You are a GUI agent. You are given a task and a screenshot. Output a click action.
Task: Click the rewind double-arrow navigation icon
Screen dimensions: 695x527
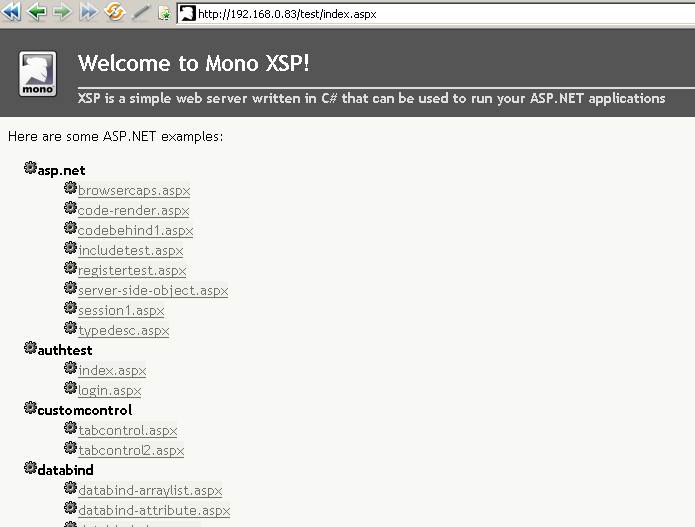point(12,12)
